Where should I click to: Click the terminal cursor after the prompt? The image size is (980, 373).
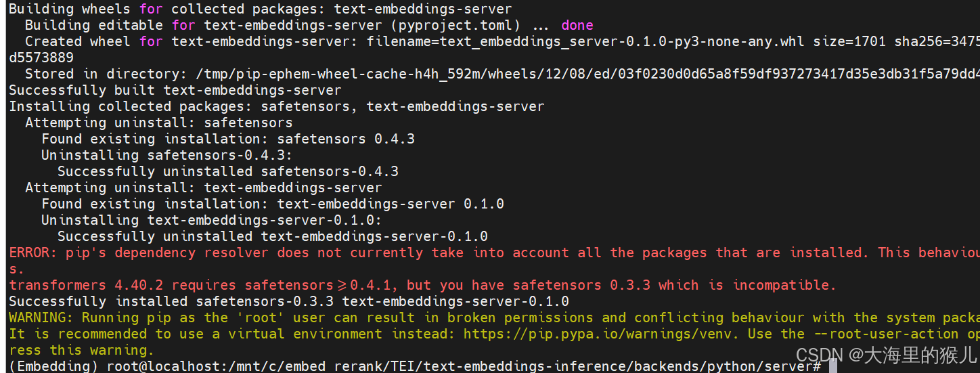tap(832, 366)
